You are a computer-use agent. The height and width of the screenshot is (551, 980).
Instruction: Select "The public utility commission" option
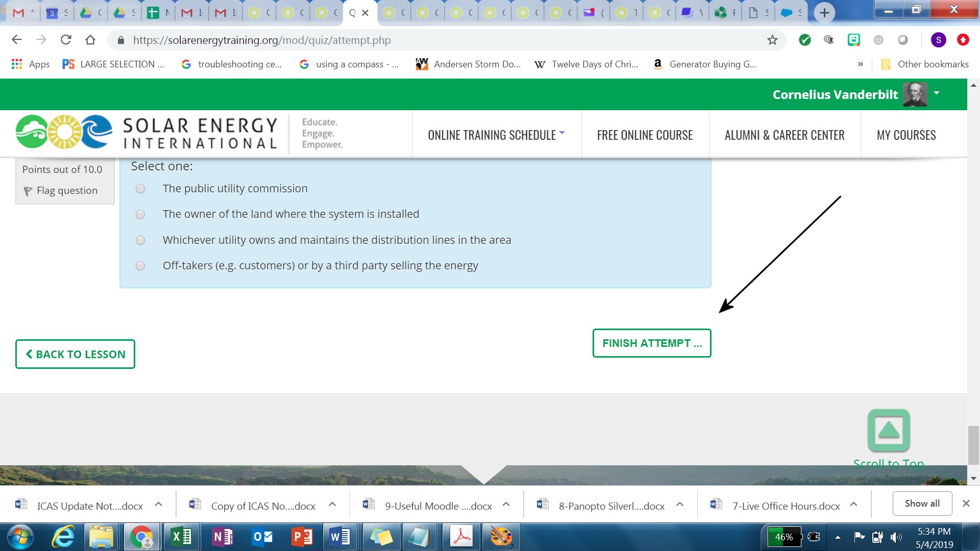(x=140, y=189)
